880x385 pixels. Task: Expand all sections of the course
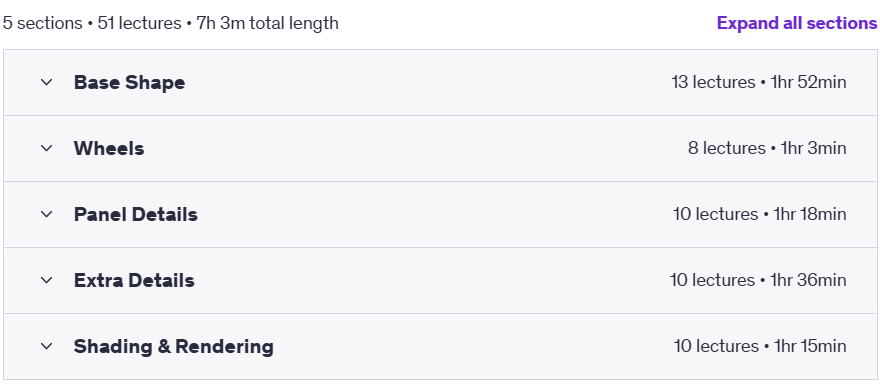point(797,23)
